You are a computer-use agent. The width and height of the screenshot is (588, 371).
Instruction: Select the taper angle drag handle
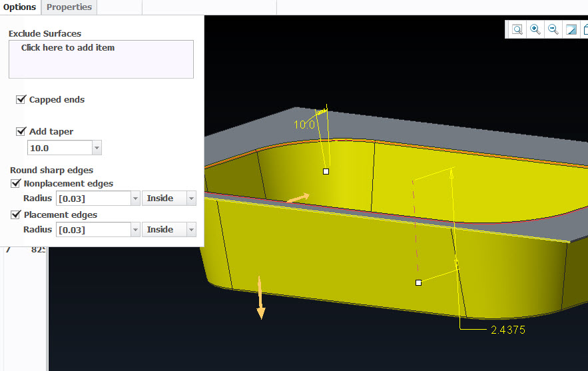[326, 171]
